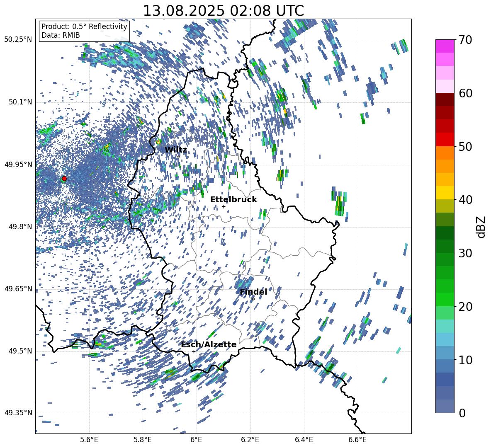491x448 pixels.
Task: Click the 10 colorbar tick label
Action: tap(465, 360)
